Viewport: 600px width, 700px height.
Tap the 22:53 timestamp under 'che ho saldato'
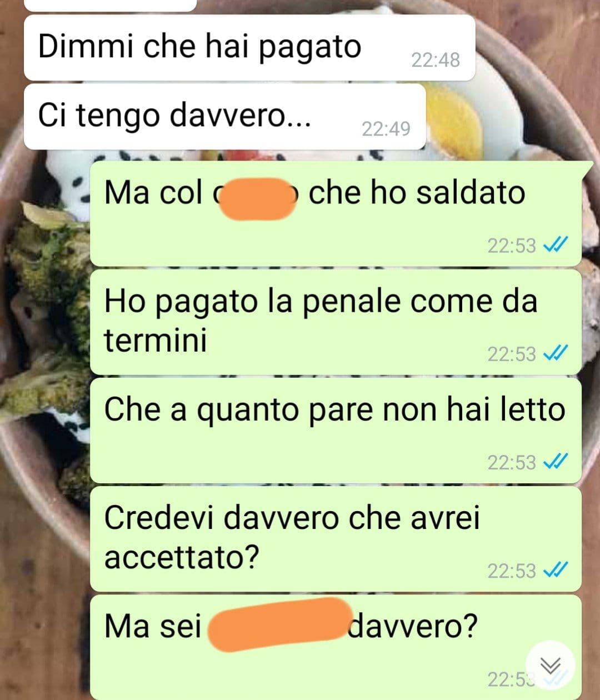[x=512, y=246]
